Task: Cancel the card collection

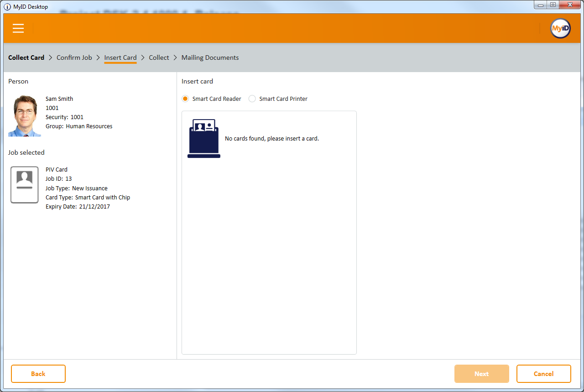Action: (x=543, y=374)
